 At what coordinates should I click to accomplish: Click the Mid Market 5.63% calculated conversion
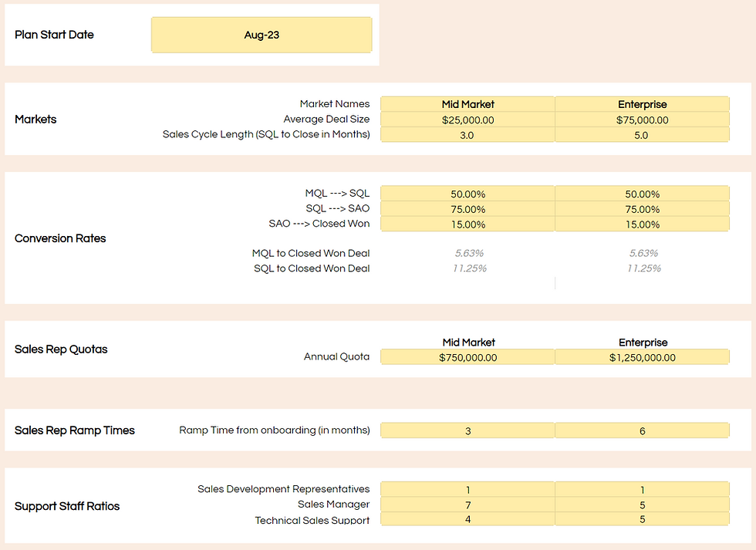(467, 252)
